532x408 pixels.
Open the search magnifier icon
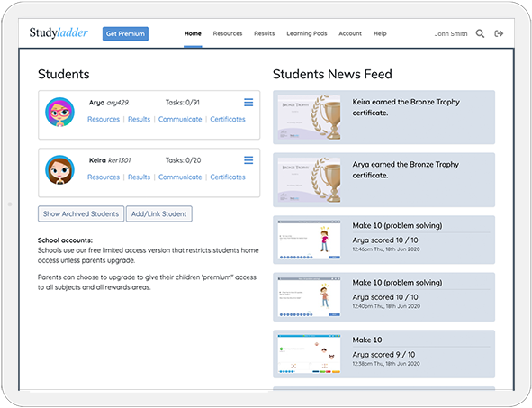pos(480,33)
